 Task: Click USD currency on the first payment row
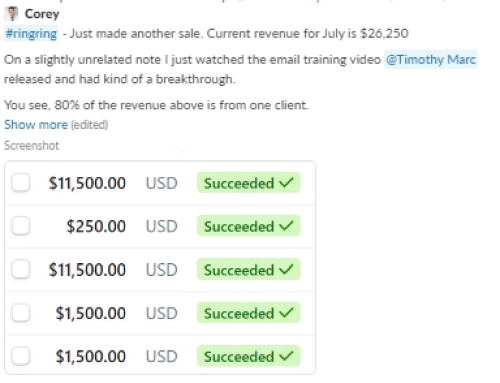(x=162, y=183)
